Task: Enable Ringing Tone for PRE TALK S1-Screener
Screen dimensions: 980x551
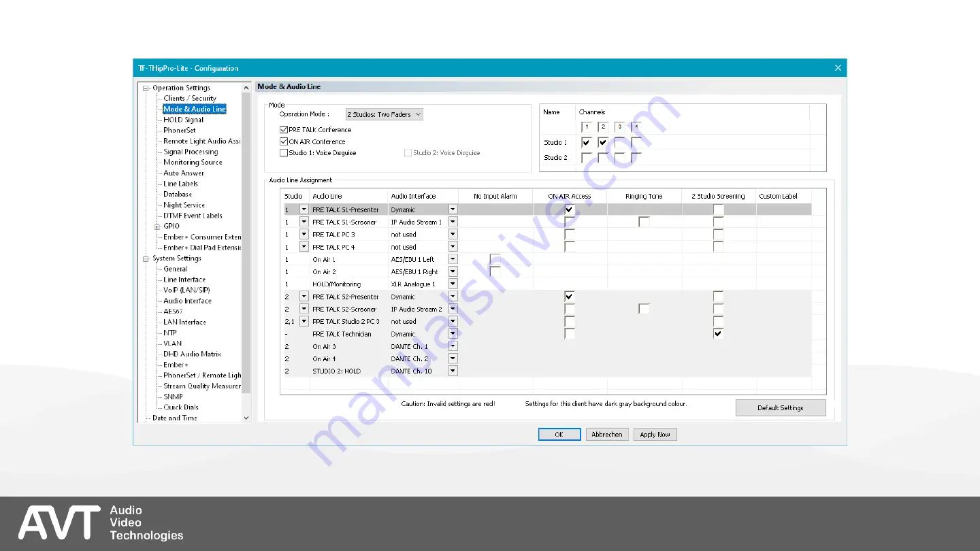Action: click(644, 222)
